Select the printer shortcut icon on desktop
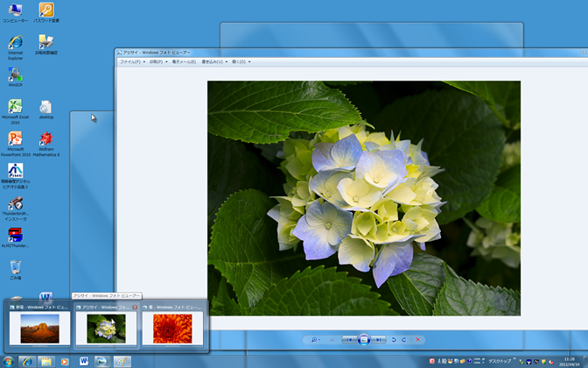 click(x=46, y=45)
